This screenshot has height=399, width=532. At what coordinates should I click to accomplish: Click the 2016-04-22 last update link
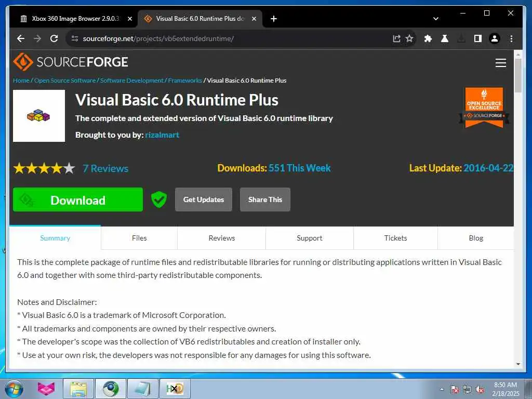click(488, 168)
